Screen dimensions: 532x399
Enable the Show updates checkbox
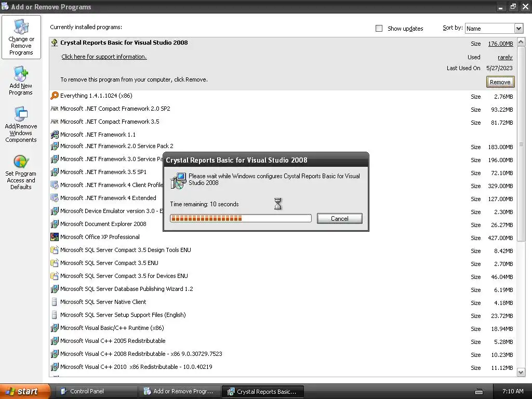click(x=379, y=29)
